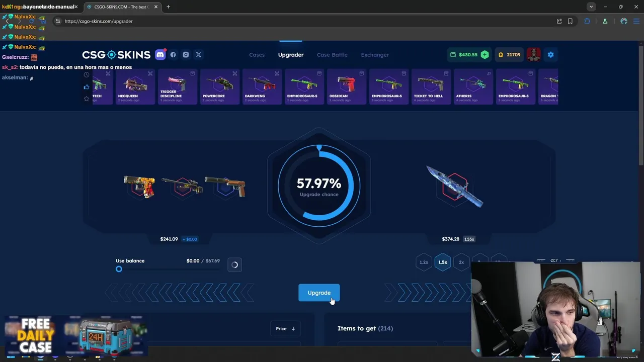Select the 1.2x multiplier
The width and height of the screenshot is (644, 362).
(424, 262)
